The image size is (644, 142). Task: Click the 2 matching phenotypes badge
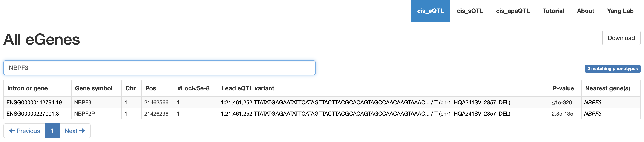[612, 69]
